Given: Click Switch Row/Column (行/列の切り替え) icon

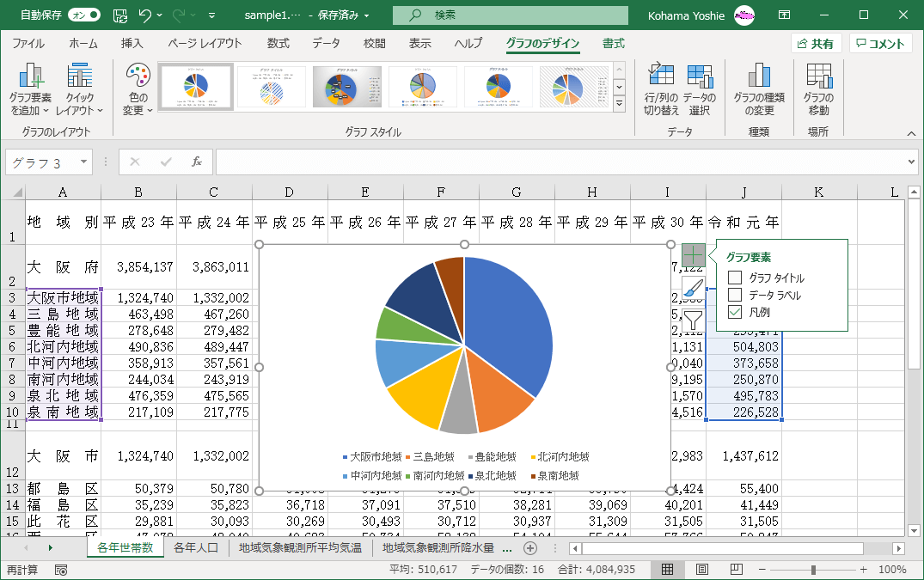Looking at the screenshot, I should (x=661, y=89).
